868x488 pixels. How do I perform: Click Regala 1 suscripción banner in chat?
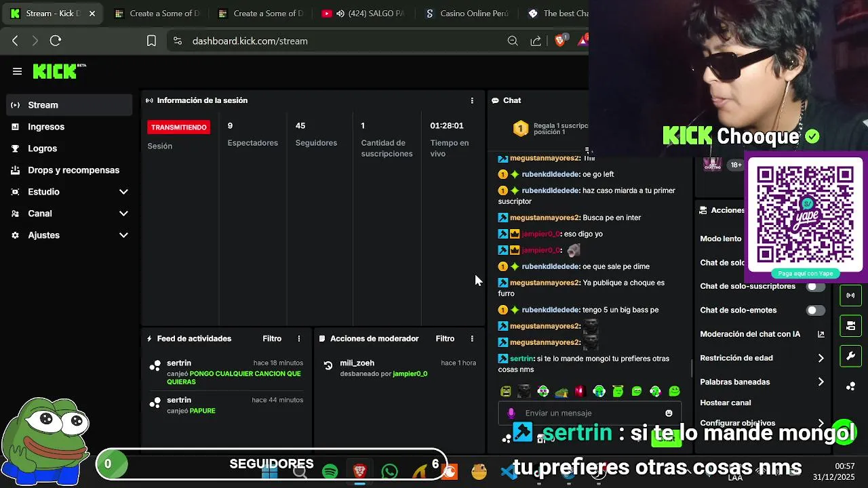click(x=551, y=128)
